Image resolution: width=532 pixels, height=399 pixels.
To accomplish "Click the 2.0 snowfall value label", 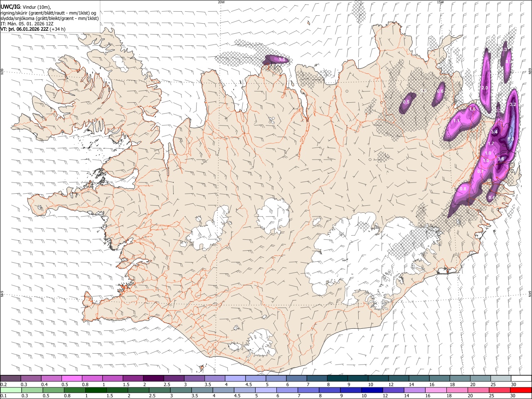I will coord(484,88).
